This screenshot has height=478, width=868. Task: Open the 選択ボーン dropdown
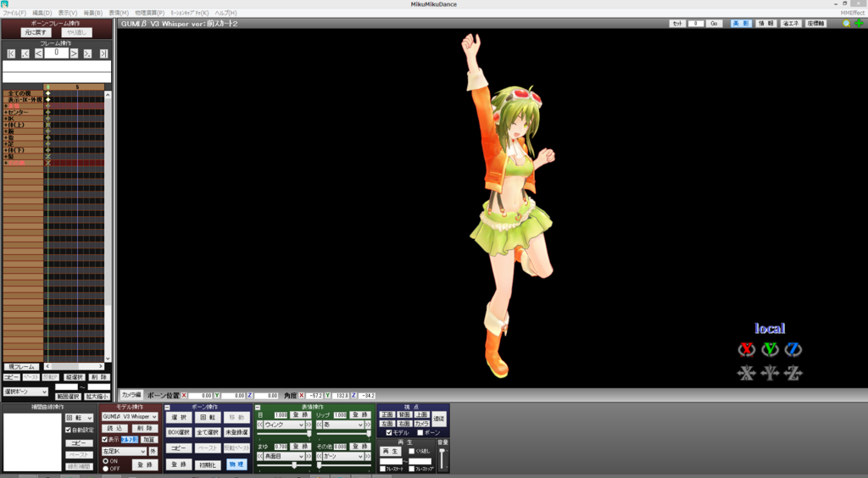(x=26, y=392)
